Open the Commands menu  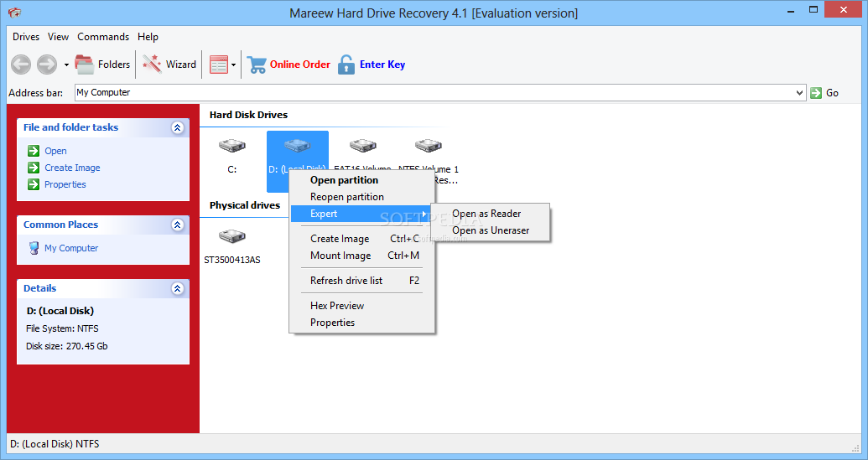tap(103, 37)
